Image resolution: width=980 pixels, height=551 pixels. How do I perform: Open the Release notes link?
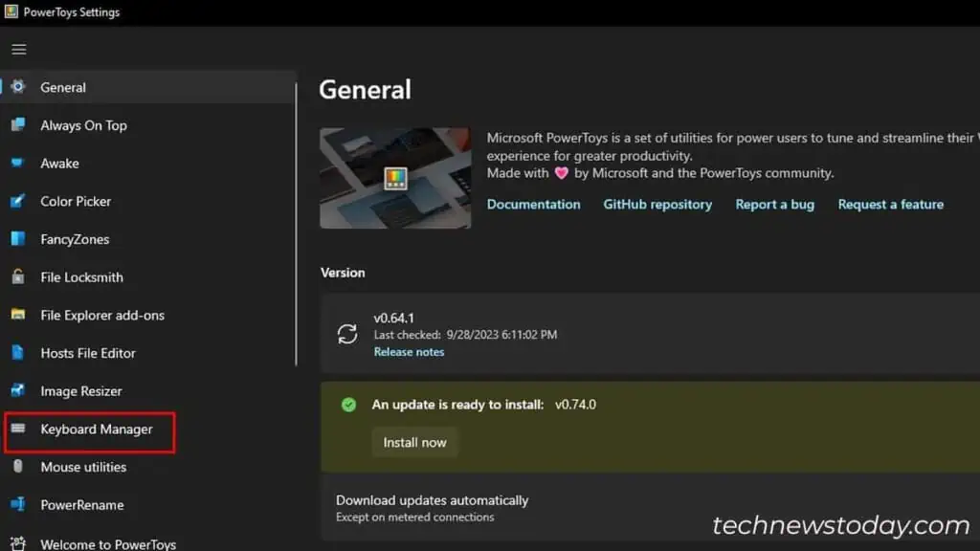pyautogui.click(x=409, y=352)
